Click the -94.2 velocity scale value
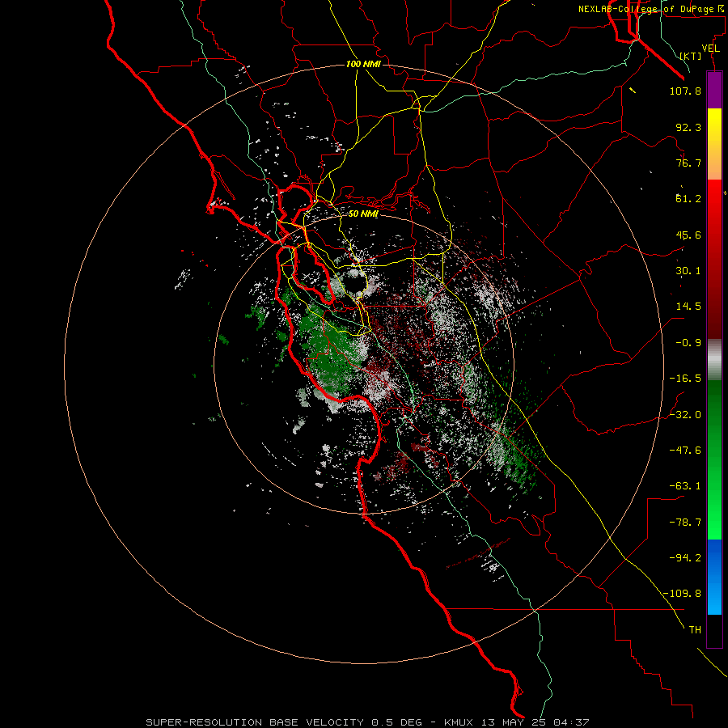The width and height of the screenshot is (728, 728). point(685,557)
